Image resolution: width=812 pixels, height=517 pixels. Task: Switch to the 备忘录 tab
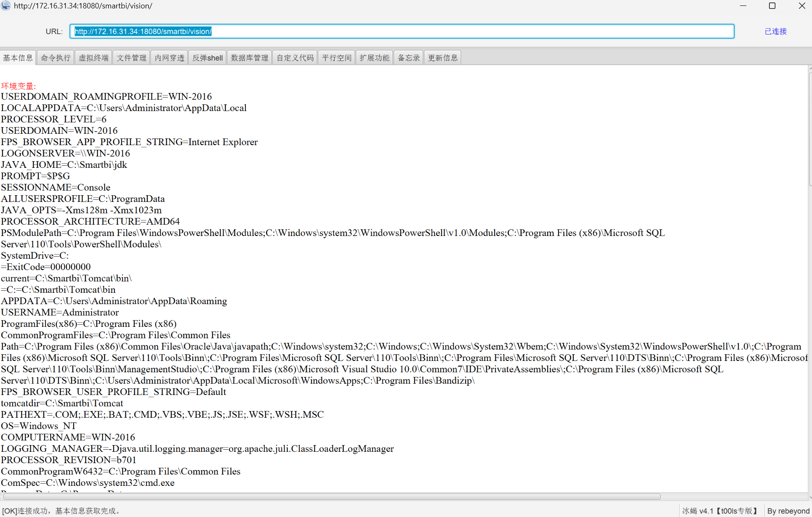tap(408, 58)
